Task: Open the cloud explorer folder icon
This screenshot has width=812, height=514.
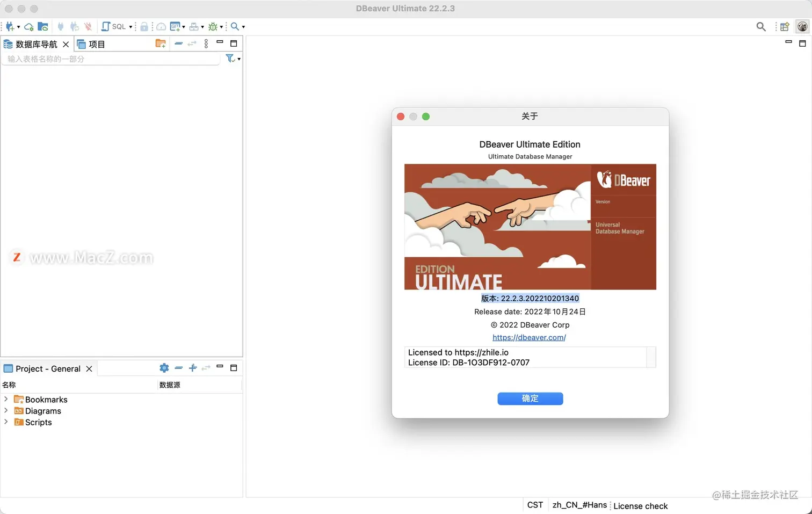Action: (x=43, y=26)
